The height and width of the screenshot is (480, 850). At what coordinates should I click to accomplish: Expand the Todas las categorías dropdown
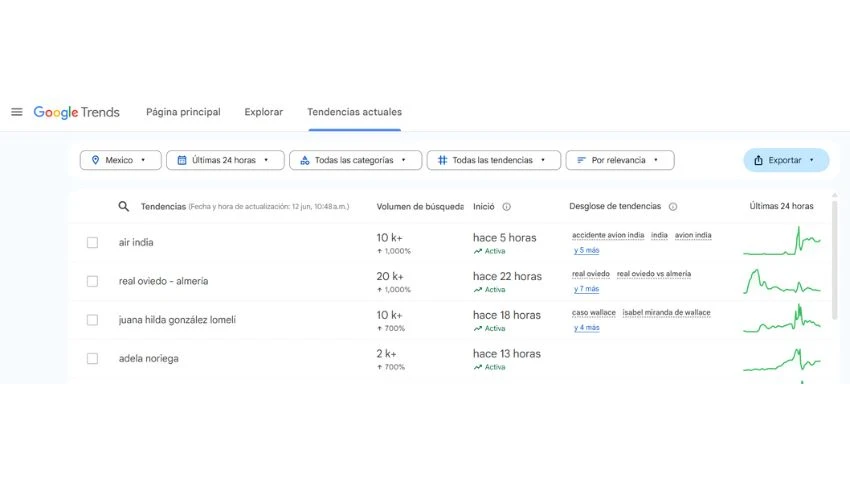click(x=355, y=160)
